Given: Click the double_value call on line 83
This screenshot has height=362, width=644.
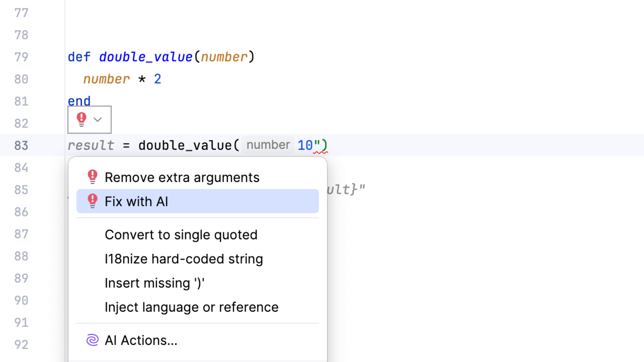Looking at the screenshot, I should point(185,146).
